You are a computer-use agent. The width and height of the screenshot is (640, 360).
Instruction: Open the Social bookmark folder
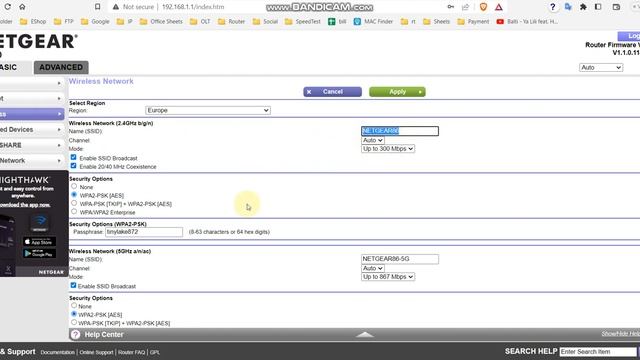coord(265,22)
